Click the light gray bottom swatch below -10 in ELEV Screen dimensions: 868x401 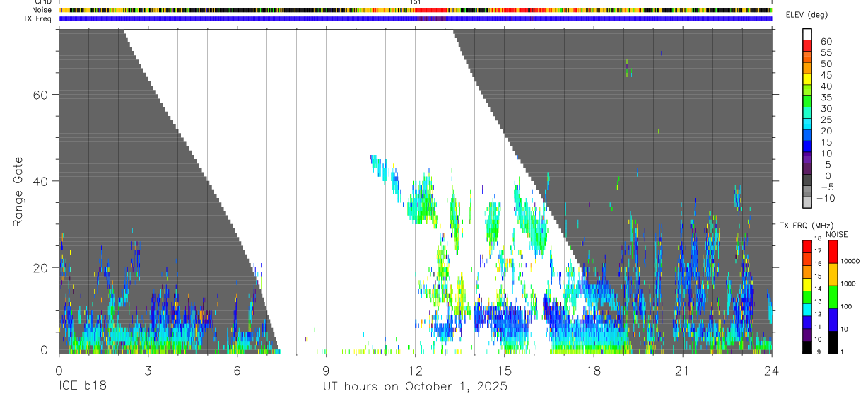807,203
